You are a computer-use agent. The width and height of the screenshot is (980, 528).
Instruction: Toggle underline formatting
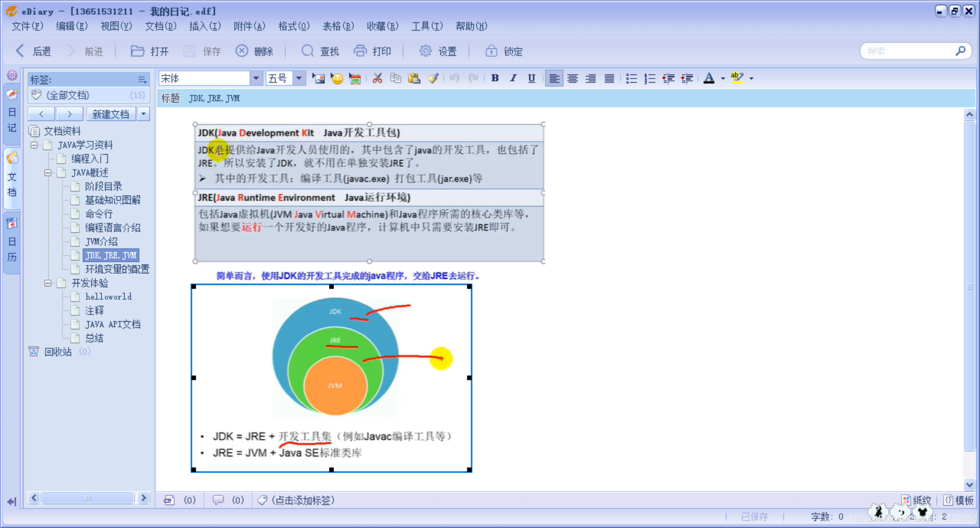coord(531,78)
